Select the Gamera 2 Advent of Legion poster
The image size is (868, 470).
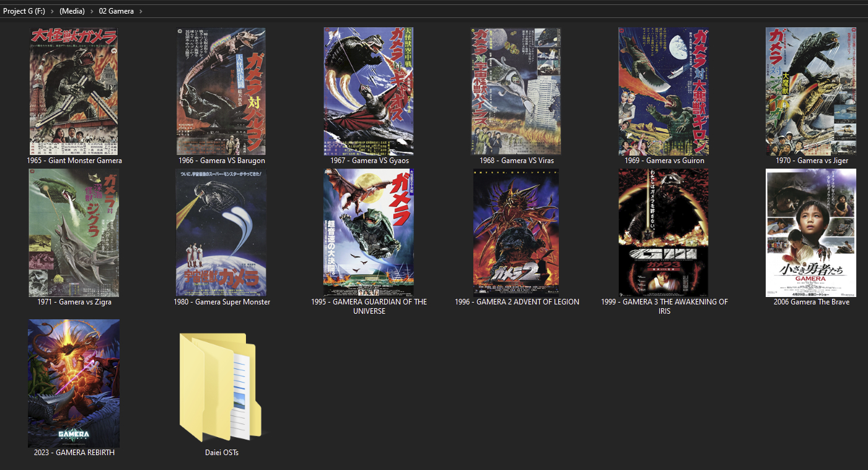pos(516,233)
